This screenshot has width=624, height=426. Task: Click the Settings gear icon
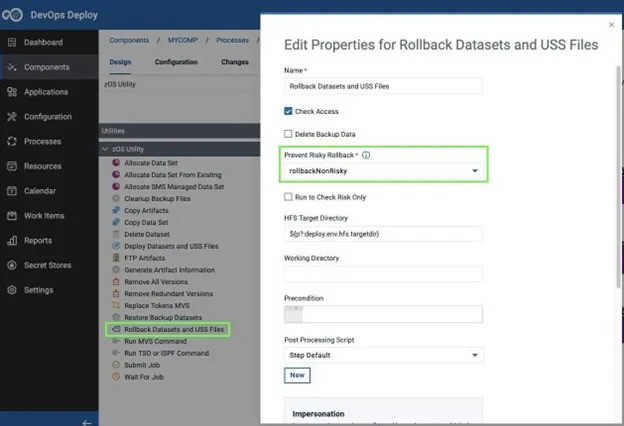11,290
